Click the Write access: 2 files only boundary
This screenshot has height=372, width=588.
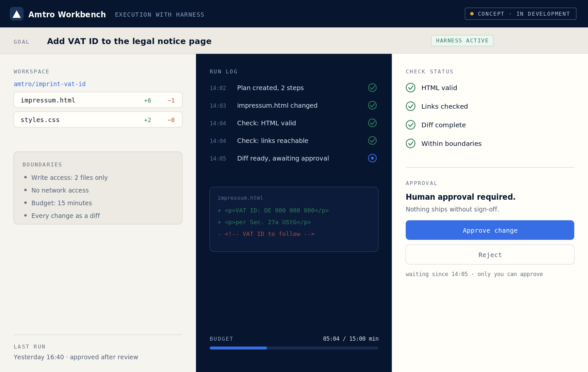(x=70, y=178)
